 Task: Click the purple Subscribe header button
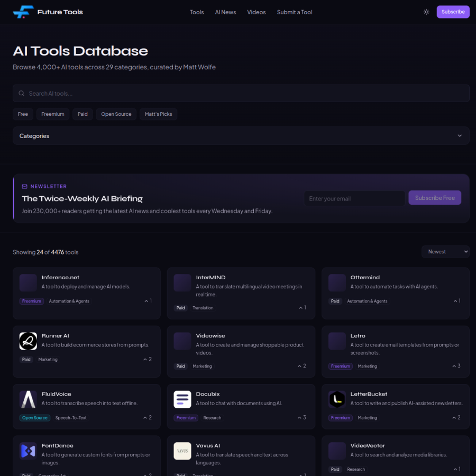point(453,12)
